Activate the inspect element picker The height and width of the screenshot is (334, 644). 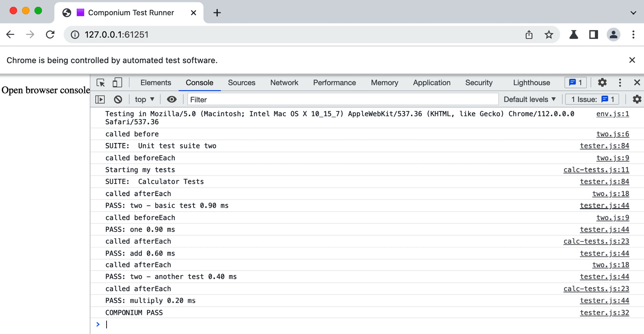(101, 83)
